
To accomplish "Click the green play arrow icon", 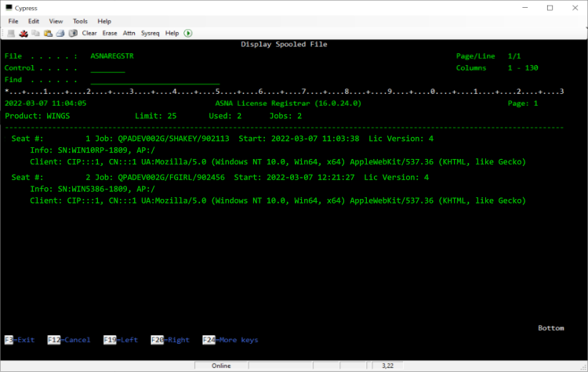I will click(188, 34).
